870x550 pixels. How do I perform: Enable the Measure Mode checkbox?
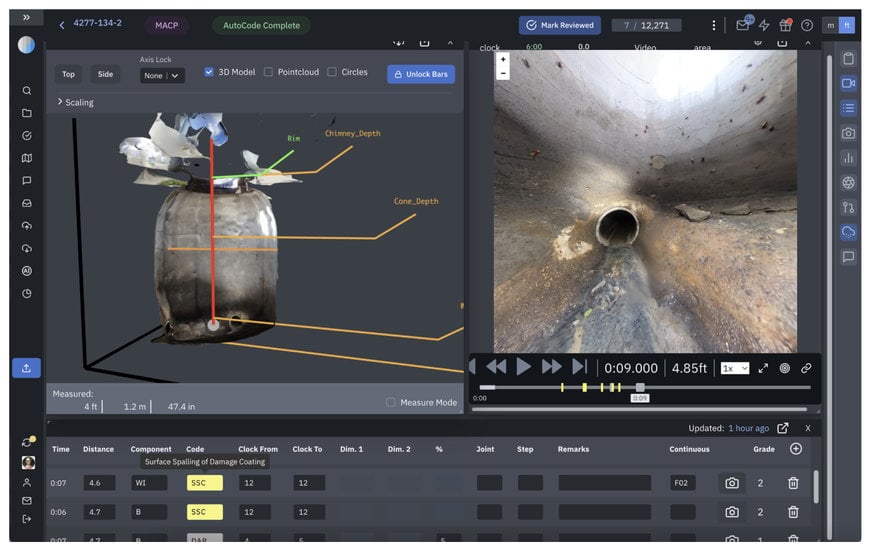(391, 402)
